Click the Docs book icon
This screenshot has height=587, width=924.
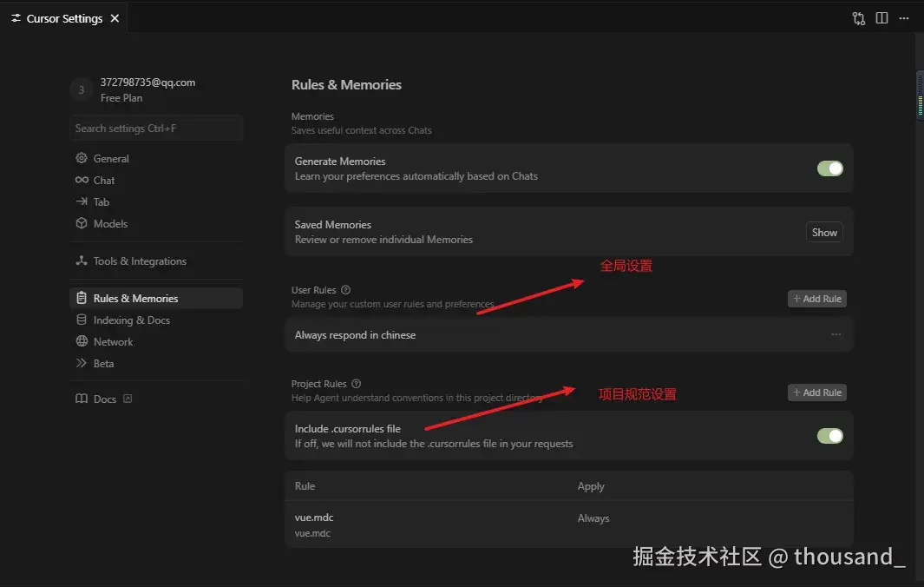[x=82, y=399]
